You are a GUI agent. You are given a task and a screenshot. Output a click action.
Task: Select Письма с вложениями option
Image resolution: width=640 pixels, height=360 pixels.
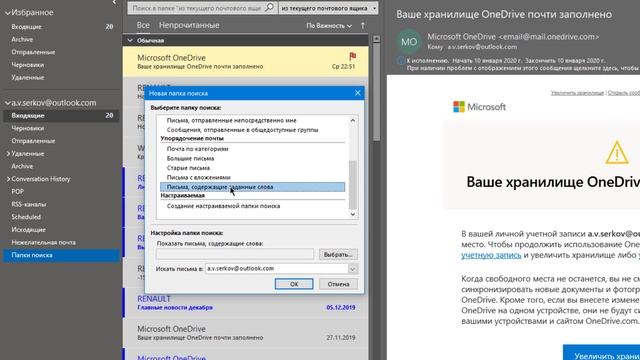tap(198, 178)
